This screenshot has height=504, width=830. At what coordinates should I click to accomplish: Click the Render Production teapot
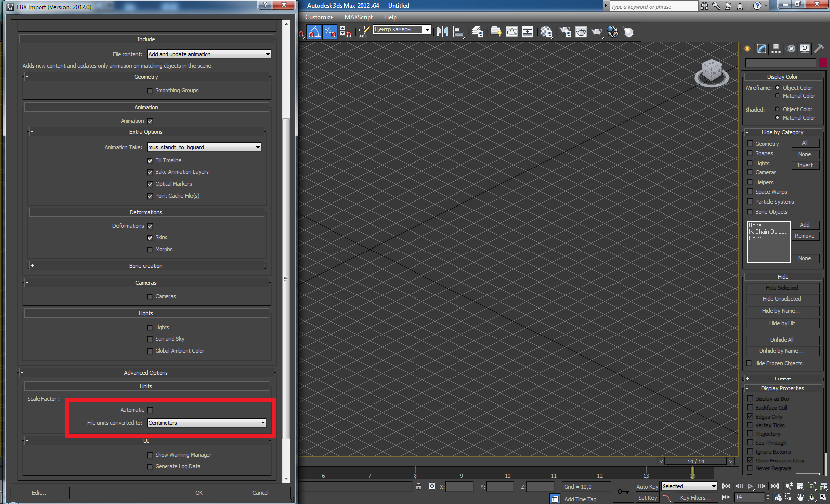pyautogui.click(x=597, y=32)
